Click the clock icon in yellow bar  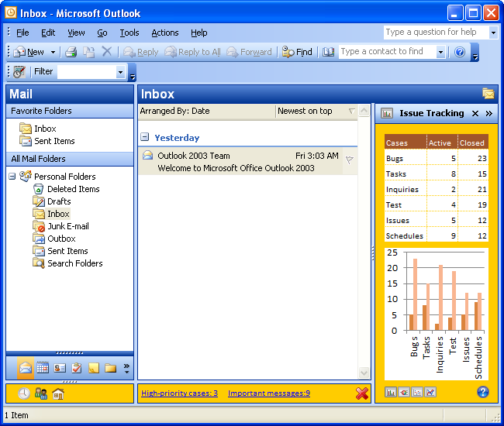coord(24,393)
